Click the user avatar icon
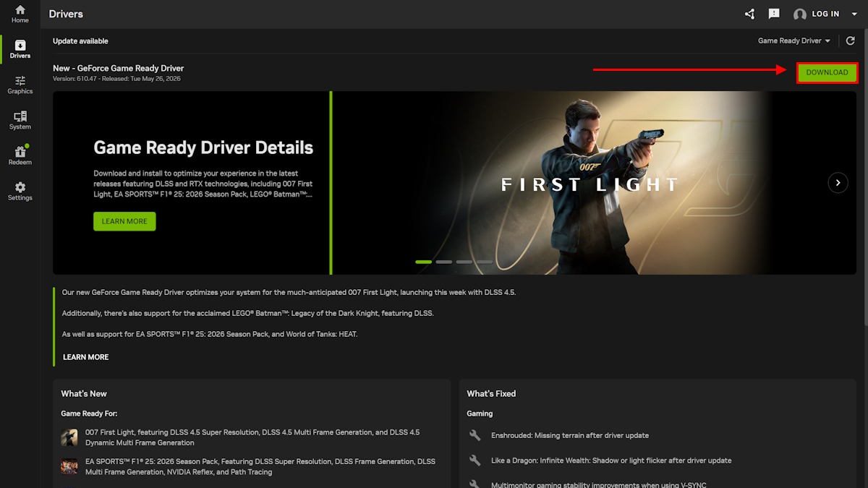Viewport: 868px width, 488px height. click(x=799, y=14)
